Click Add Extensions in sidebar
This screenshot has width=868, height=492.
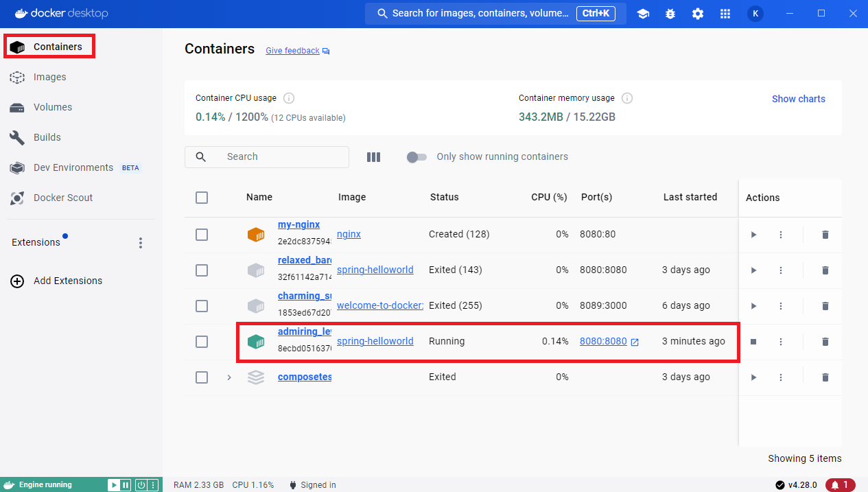[x=56, y=281]
